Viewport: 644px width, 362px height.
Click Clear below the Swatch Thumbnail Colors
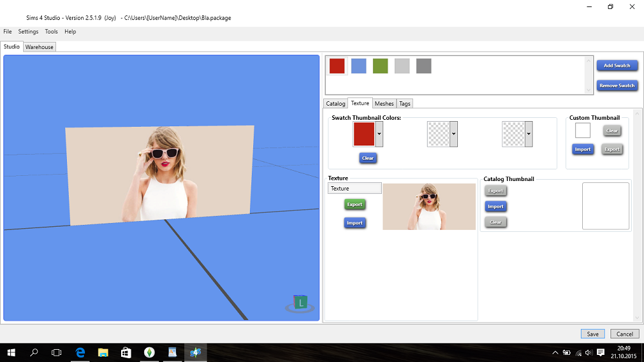tap(368, 158)
